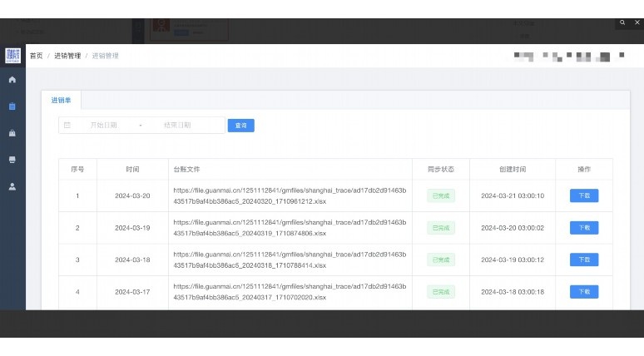644x356 pixels.
Task: Click the blurred user info at top right
Action: pyautogui.click(x=569, y=57)
